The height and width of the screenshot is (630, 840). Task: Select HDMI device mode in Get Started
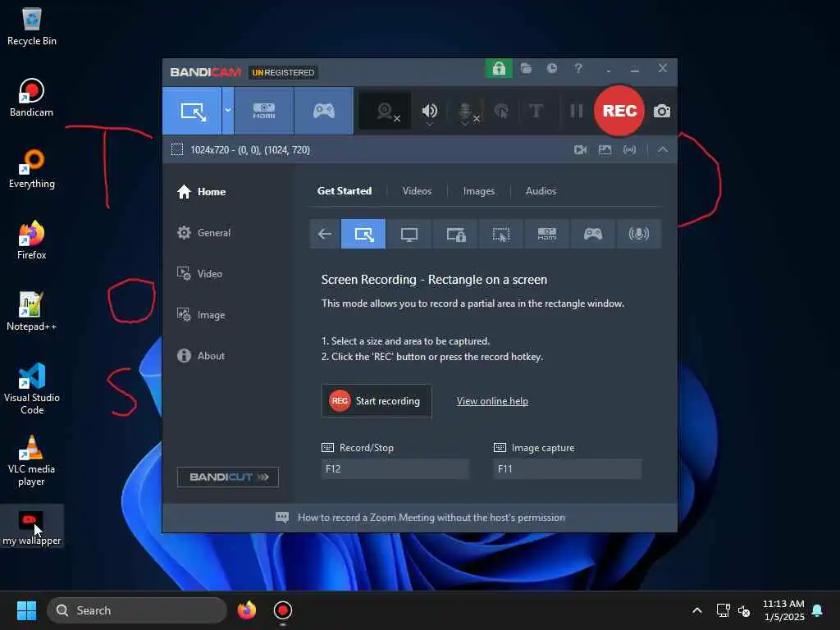547,234
